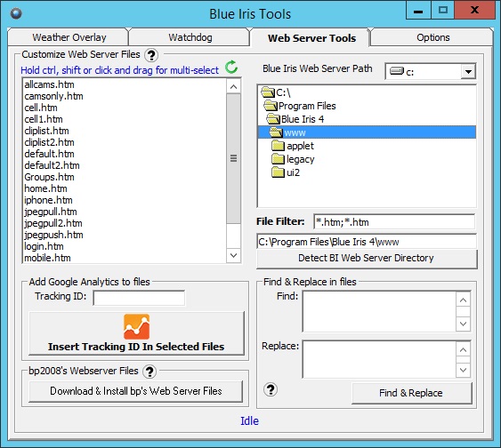The width and height of the screenshot is (501, 448).
Task: Click Download & Install bp's Web Server Files
Action: 136,391
